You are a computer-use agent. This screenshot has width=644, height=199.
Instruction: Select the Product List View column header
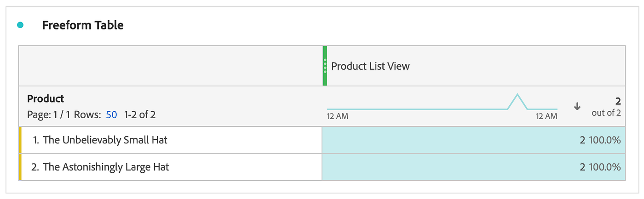[370, 66]
